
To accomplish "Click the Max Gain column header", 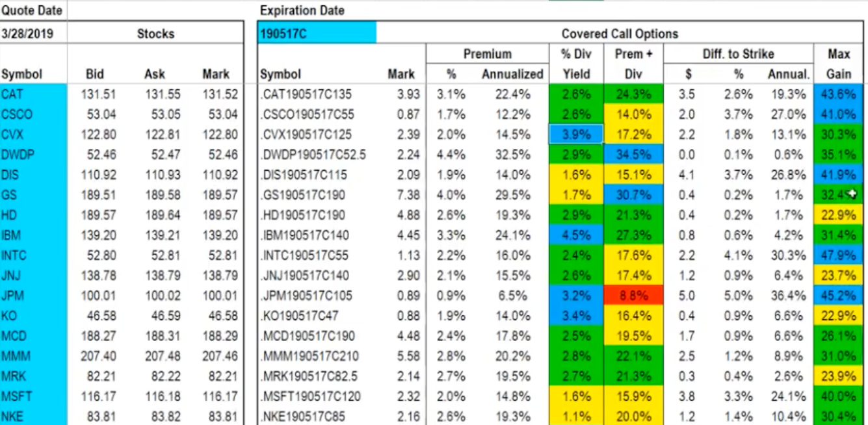I will pos(838,64).
